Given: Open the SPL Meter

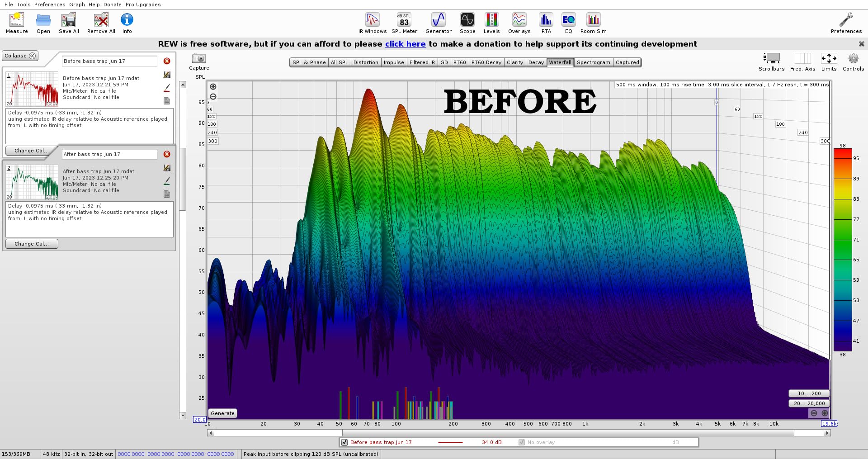Looking at the screenshot, I should 404,23.
